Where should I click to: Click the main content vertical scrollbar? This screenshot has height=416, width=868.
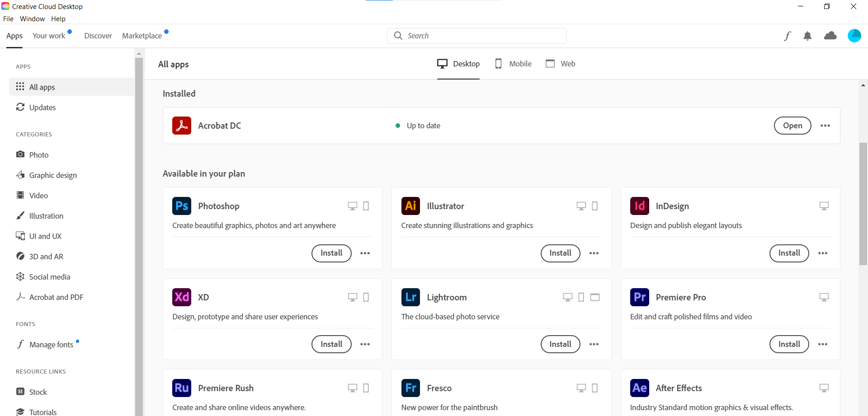pyautogui.click(x=863, y=203)
